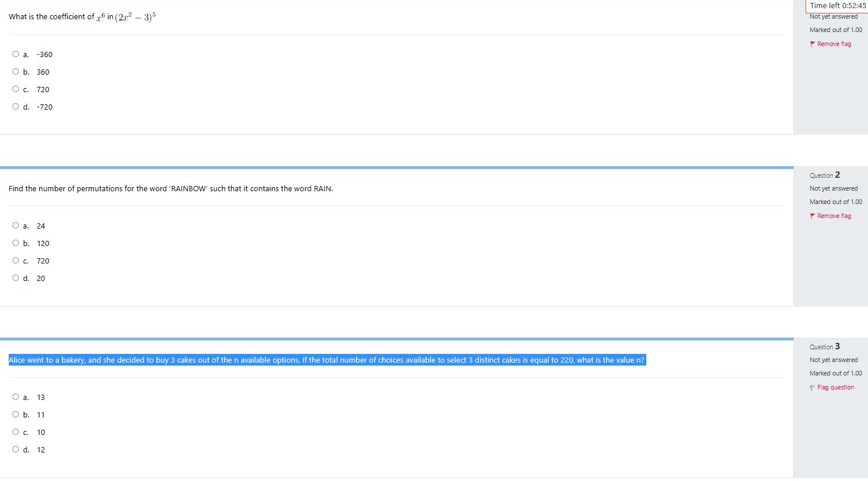Select option b. 11 for the bakery question
Screen dimensions: 868x481
(16, 415)
